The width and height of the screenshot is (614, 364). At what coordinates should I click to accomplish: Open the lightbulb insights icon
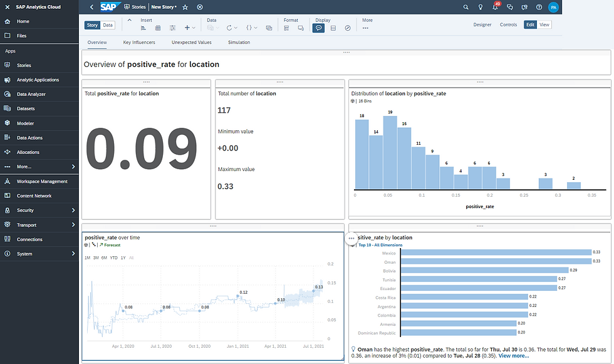481,7
